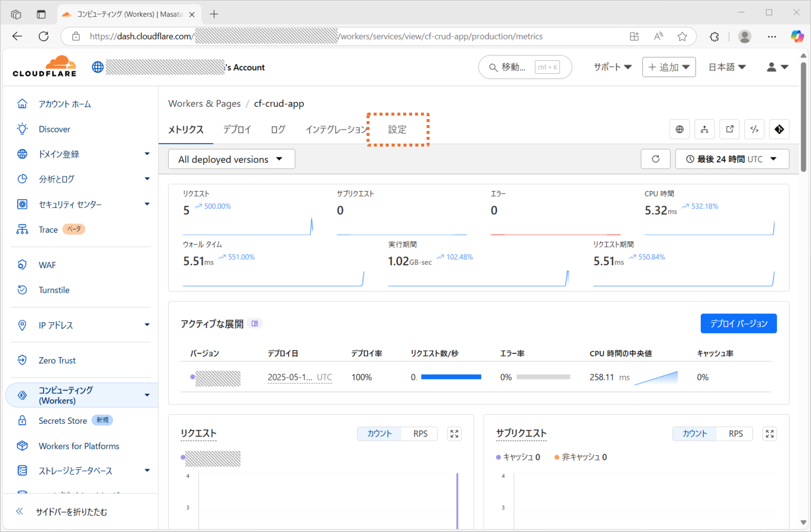Refresh metrics with the reload icon button
The width and height of the screenshot is (811, 532).
coord(655,159)
